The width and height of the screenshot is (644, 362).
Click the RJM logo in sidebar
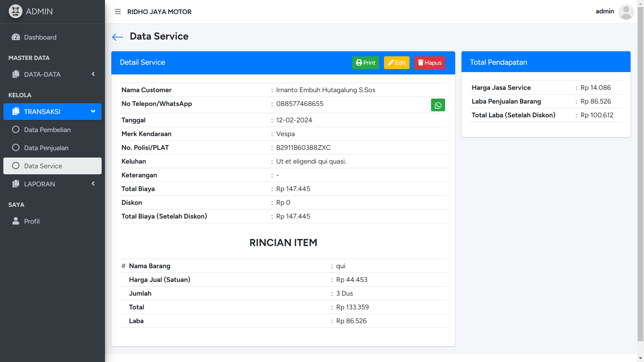point(15,11)
